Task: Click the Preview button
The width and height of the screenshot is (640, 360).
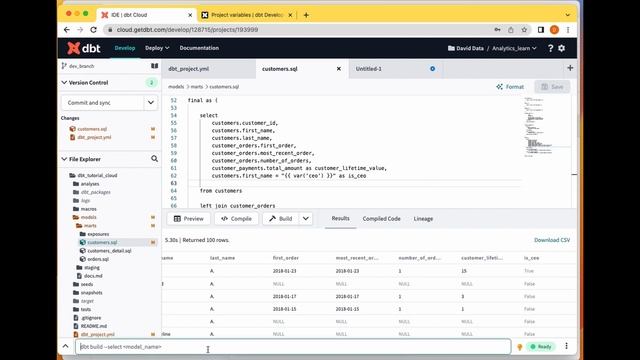Action: (x=189, y=219)
